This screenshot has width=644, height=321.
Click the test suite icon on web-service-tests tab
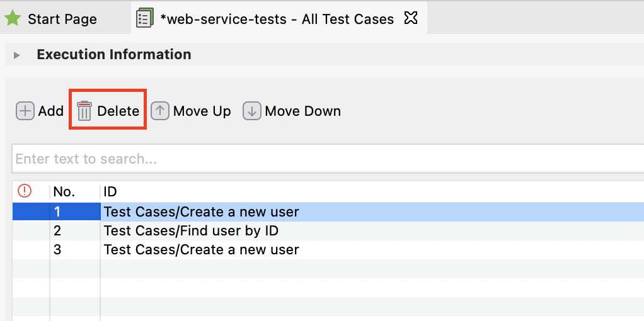click(144, 18)
